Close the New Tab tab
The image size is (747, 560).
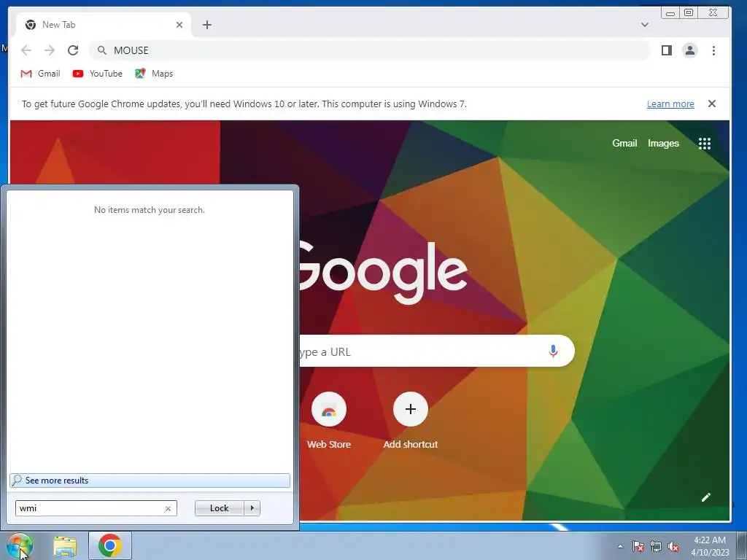[x=179, y=25]
